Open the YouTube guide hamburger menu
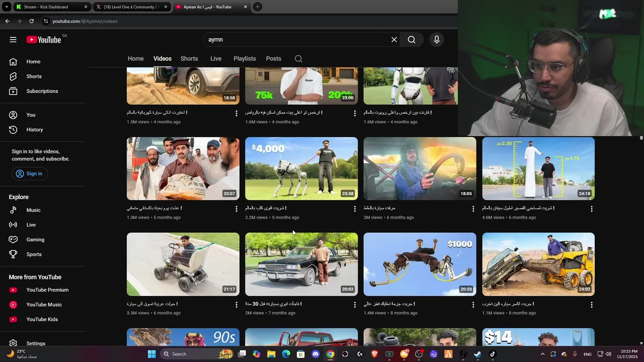 13,40
